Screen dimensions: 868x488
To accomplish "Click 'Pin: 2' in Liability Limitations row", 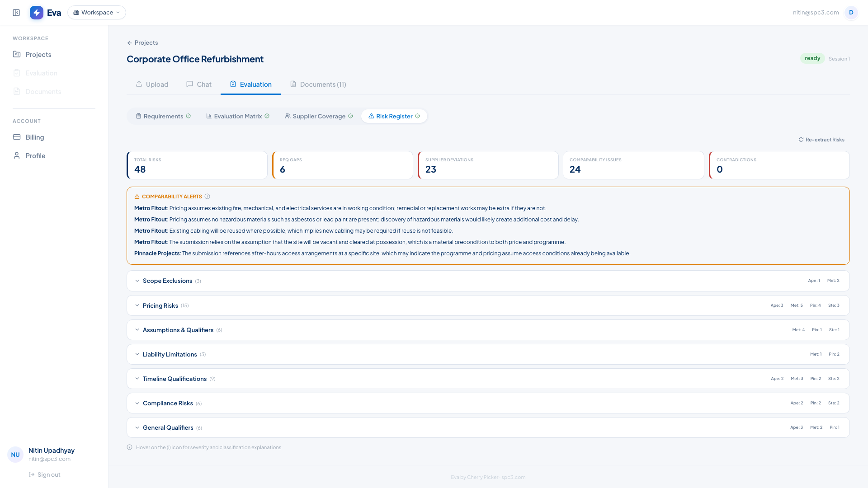I will [x=834, y=354].
